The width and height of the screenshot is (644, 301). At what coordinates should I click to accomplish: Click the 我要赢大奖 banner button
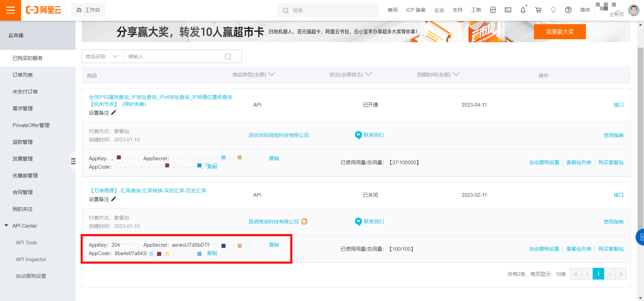tap(560, 32)
